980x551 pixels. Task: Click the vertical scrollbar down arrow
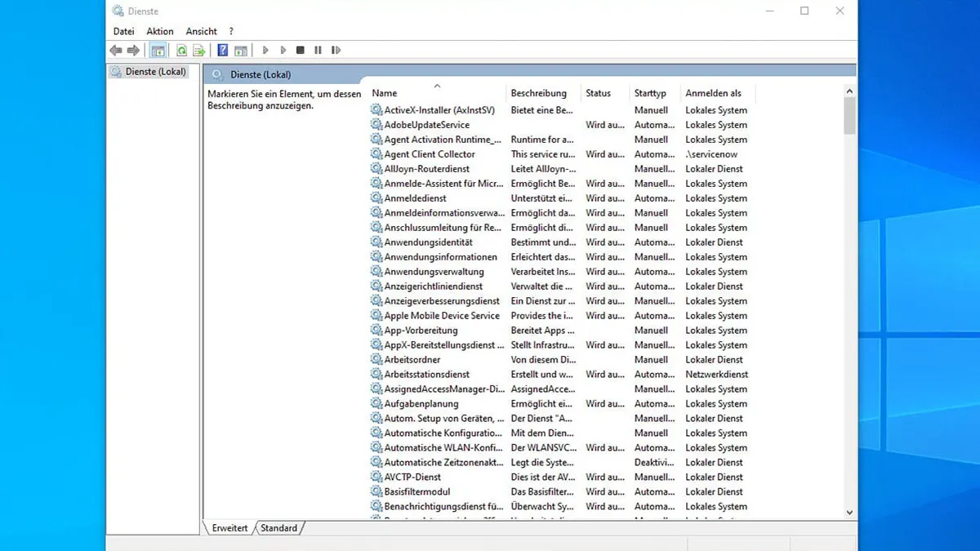pyautogui.click(x=849, y=513)
